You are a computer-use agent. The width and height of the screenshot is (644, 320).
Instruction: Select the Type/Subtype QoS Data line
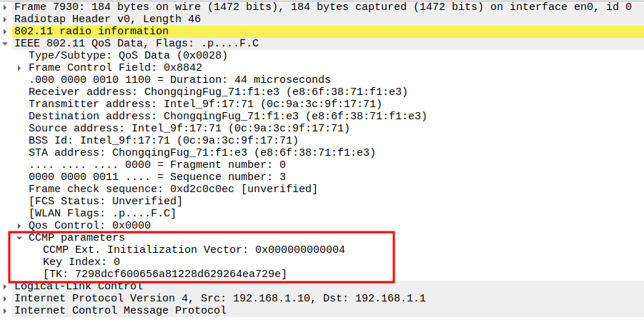point(128,56)
